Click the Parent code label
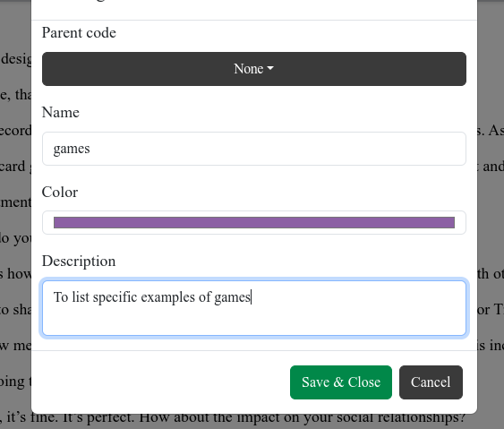 point(79,33)
